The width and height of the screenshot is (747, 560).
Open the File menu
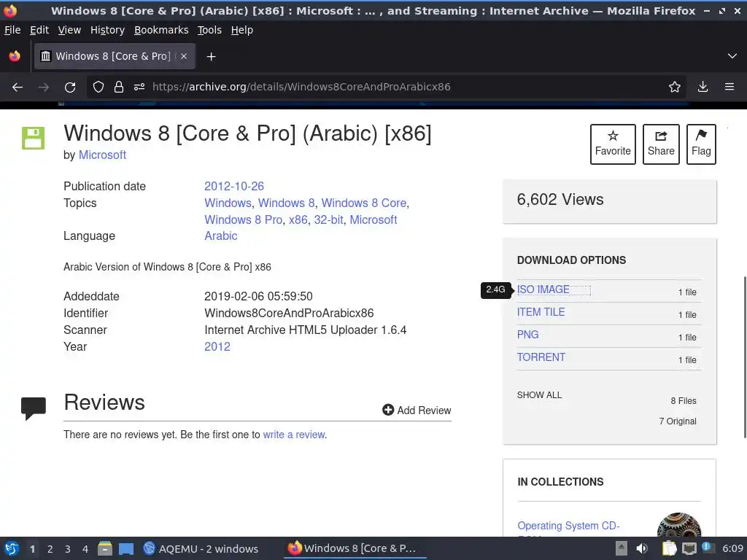point(12,30)
